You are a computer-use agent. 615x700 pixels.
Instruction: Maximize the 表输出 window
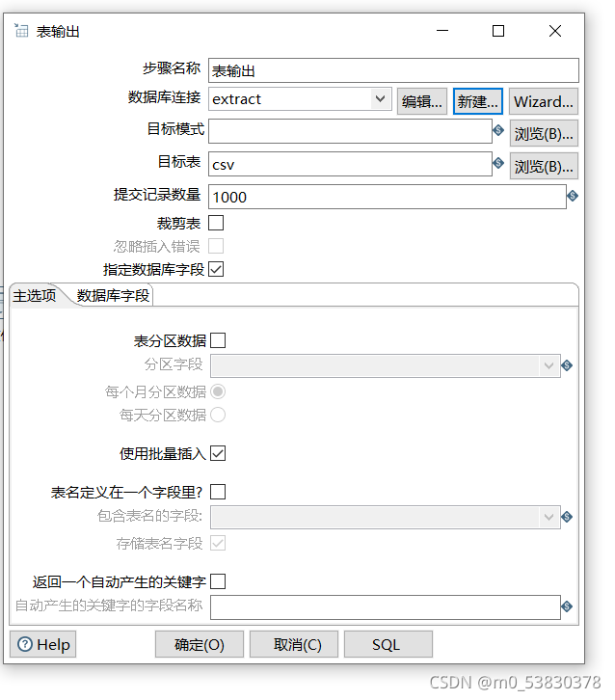pos(498,31)
